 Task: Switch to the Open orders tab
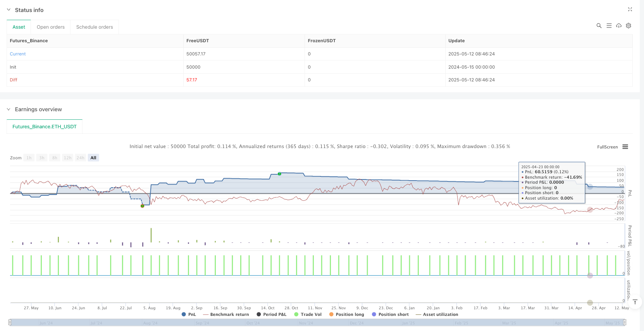(51, 27)
